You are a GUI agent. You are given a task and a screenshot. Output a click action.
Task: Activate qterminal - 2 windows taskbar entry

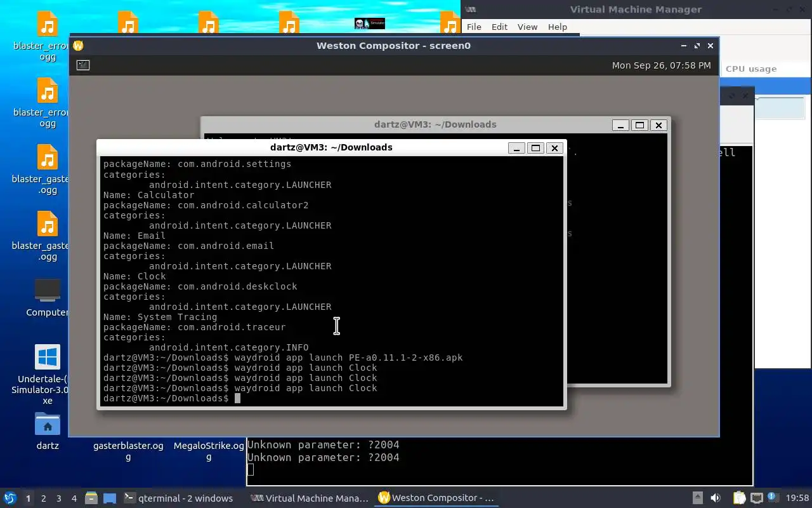pyautogui.click(x=179, y=498)
